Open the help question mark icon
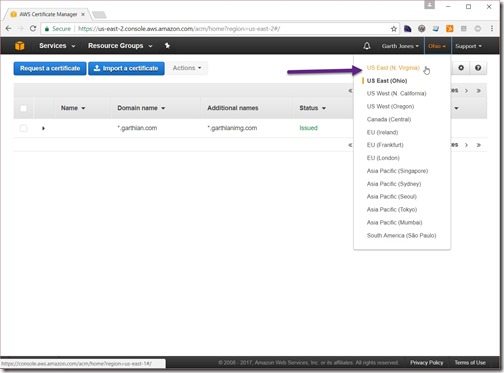The width and height of the screenshot is (504, 373). click(x=478, y=68)
